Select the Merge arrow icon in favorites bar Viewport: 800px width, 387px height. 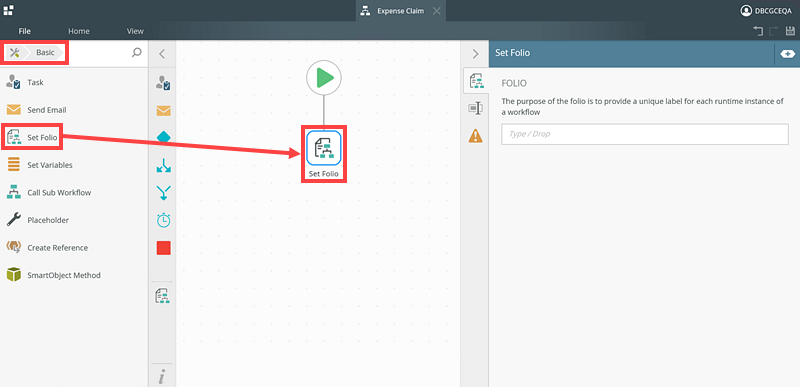[163, 192]
